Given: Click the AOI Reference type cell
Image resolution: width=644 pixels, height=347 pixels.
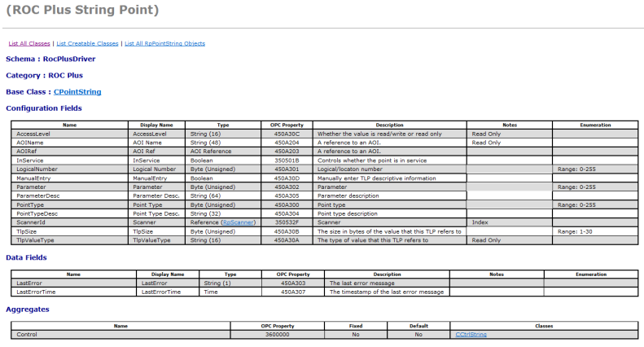Looking at the screenshot, I should coord(223,152).
